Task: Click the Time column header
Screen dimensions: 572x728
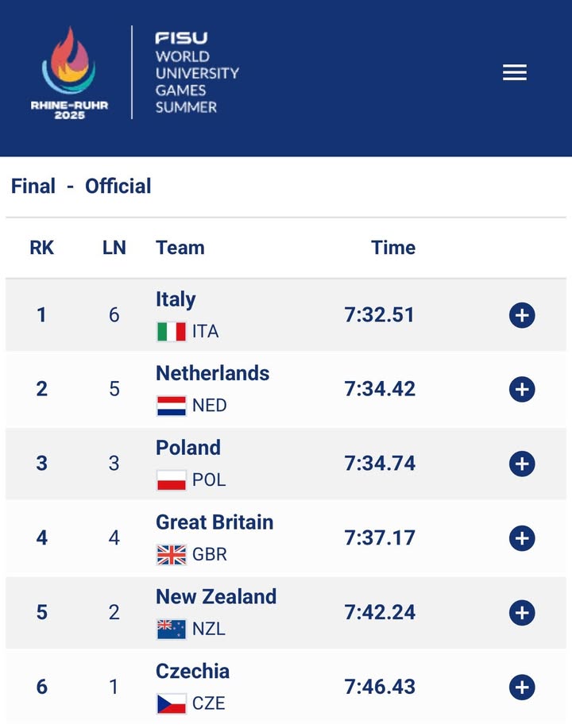Action: [393, 248]
